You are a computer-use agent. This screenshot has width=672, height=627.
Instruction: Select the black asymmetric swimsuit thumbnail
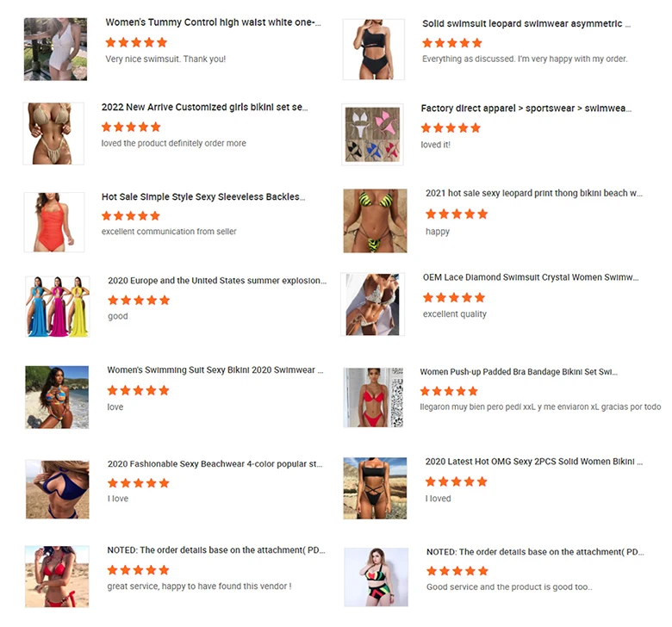(x=374, y=49)
